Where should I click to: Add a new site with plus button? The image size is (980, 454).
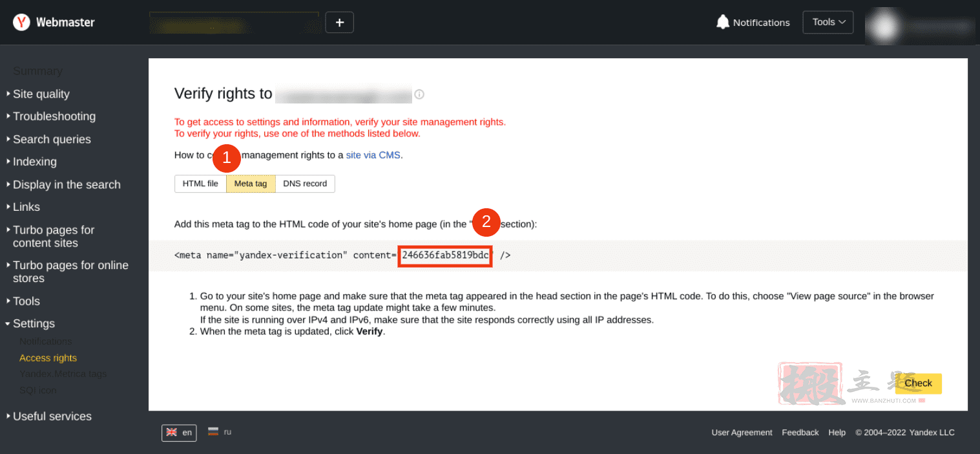[339, 22]
